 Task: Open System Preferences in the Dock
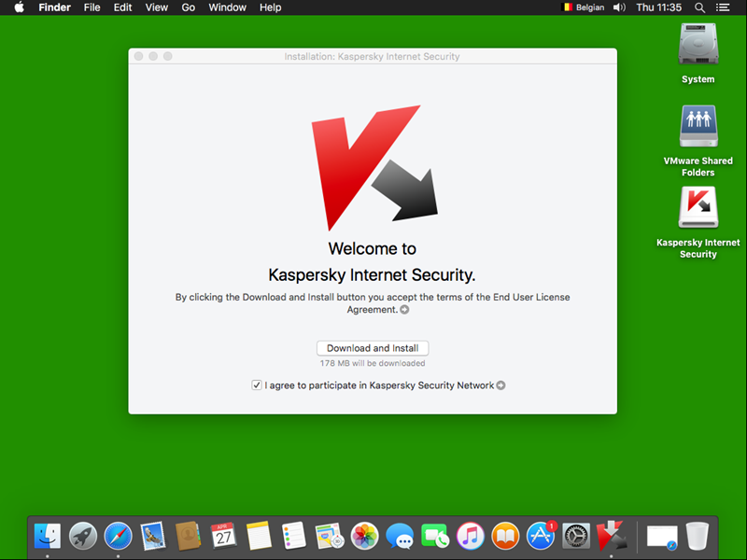(x=576, y=536)
